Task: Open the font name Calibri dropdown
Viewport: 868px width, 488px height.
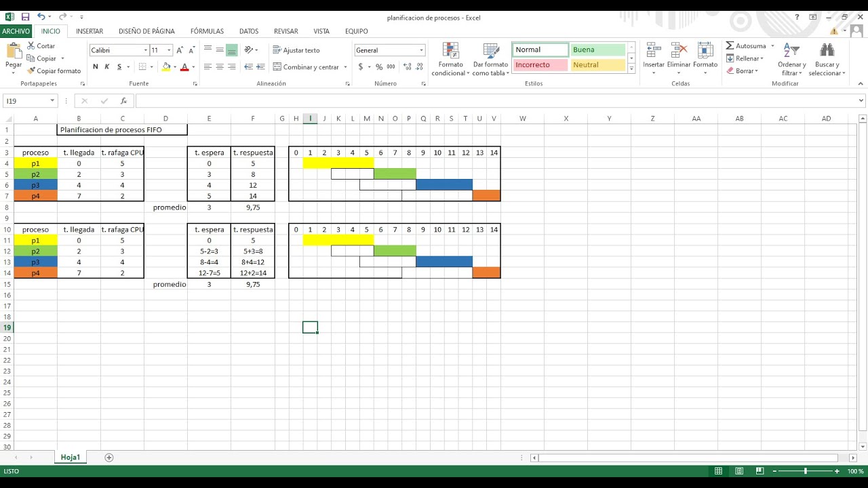Action: point(146,50)
